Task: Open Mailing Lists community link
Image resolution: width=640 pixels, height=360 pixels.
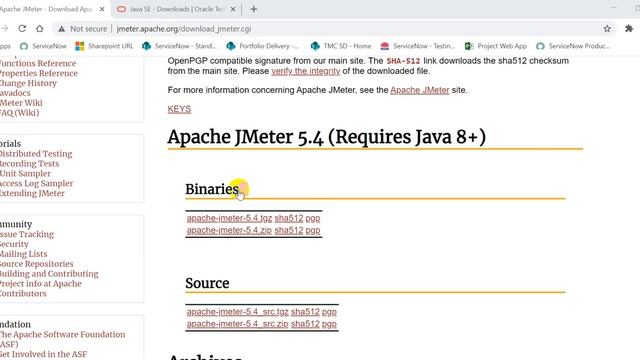Action: (x=24, y=254)
